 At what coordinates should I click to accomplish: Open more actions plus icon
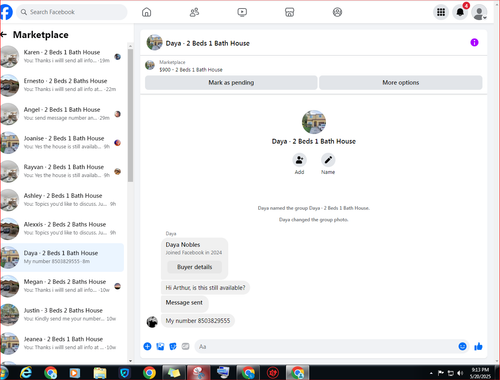coord(147,346)
